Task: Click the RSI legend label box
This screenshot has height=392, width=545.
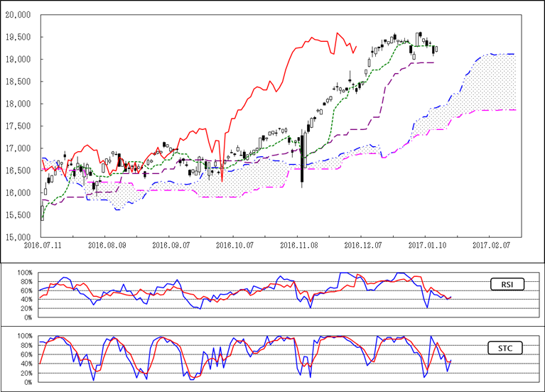Action: pyautogui.click(x=507, y=285)
